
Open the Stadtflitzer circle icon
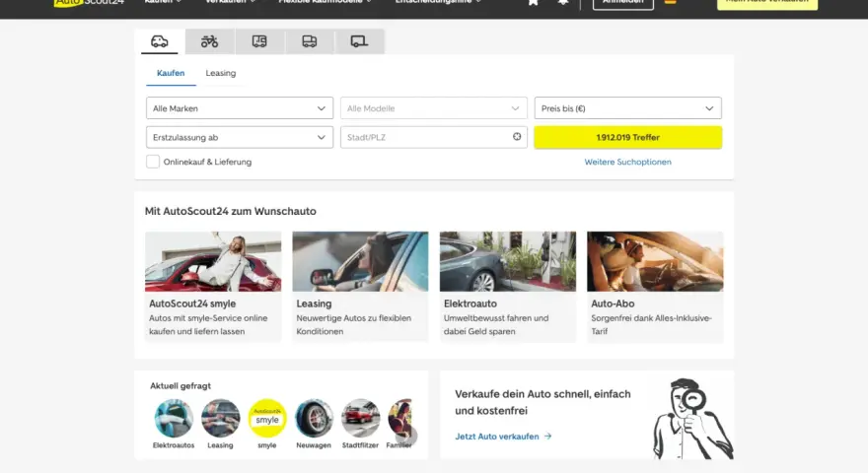[360, 418]
